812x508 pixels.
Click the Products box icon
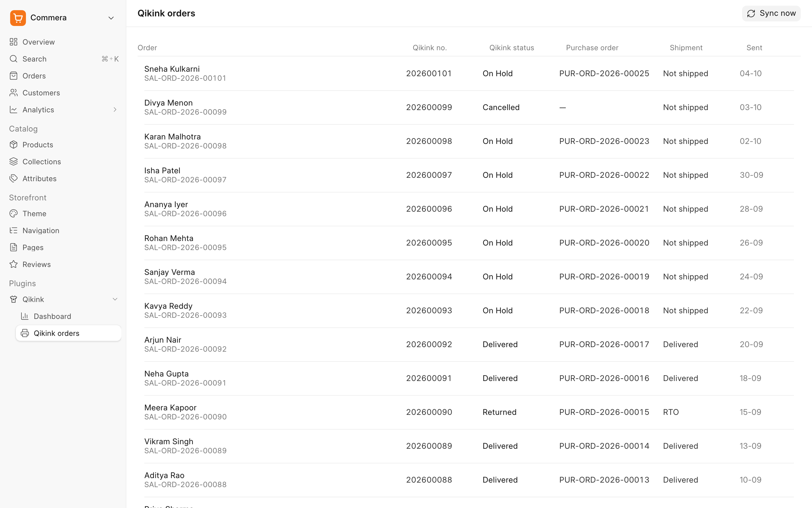coord(14,145)
